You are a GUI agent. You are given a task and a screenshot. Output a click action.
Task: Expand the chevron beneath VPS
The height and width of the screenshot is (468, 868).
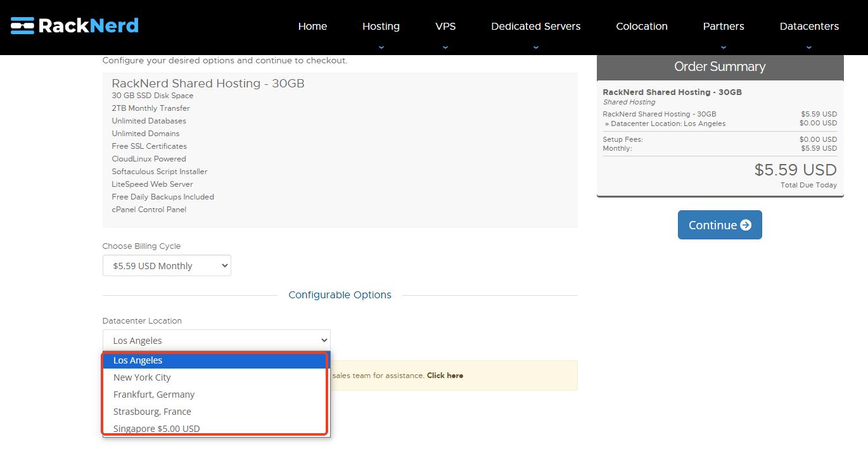445,47
